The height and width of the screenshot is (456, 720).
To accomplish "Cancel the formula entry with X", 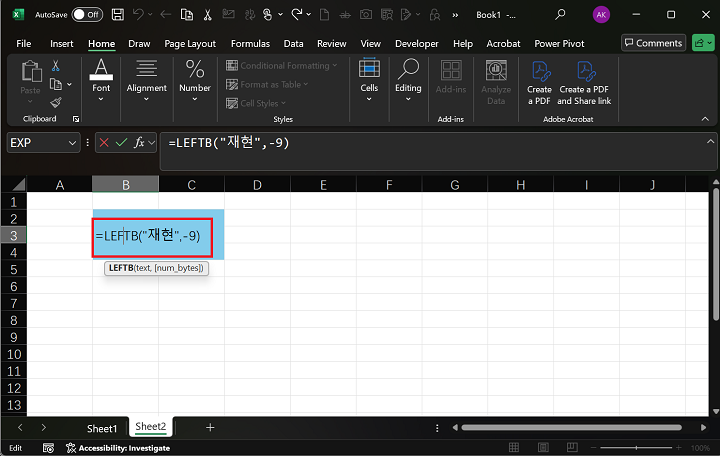I will [x=104, y=143].
